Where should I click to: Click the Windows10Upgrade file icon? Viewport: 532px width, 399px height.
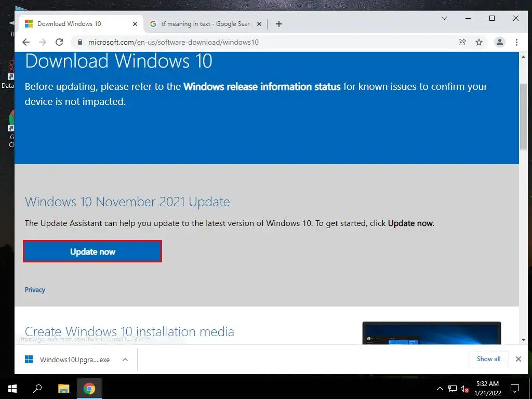pos(29,360)
